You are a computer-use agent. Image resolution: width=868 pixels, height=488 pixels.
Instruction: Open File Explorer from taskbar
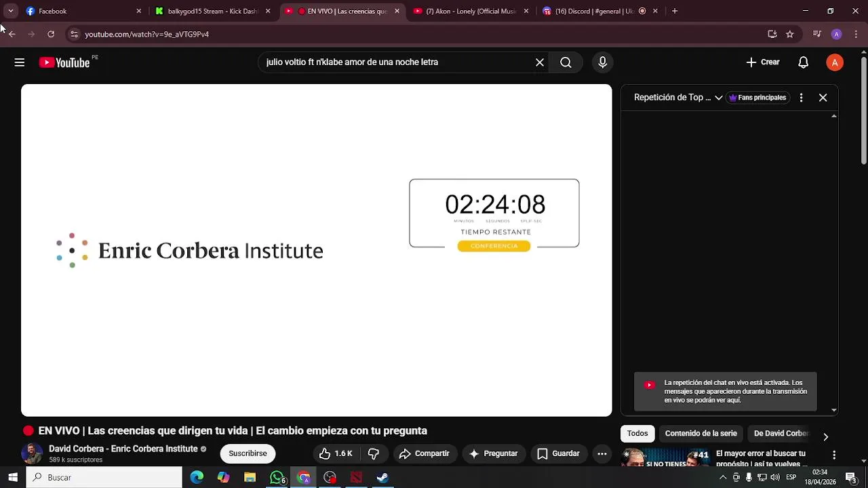(250, 477)
